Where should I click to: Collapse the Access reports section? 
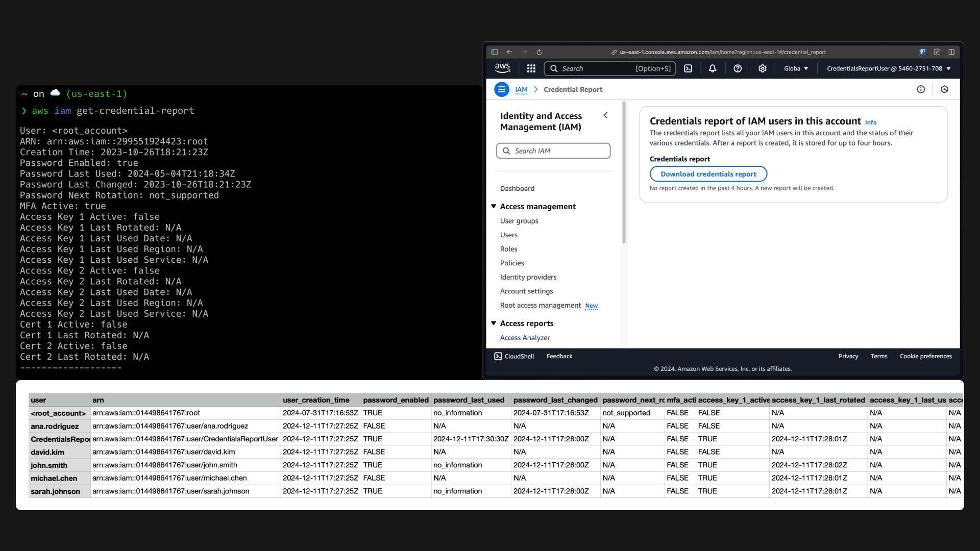[x=494, y=323]
